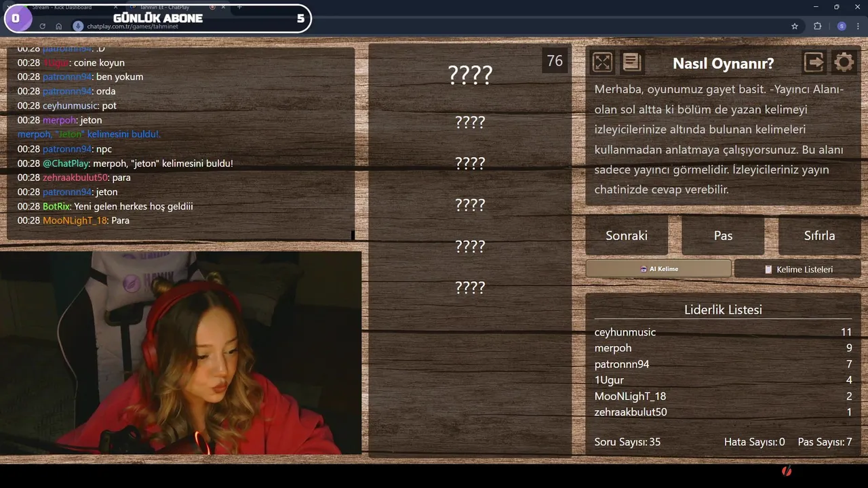Image resolution: width=868 pixels, height=488 pixels.
Task: Bookmark this page with the star icon
Action: pyautogui.click(x=795, y=26)
